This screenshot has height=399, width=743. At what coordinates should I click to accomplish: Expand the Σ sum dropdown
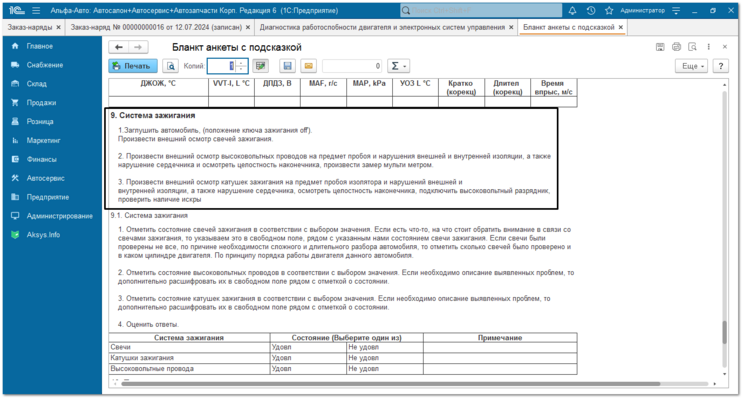click(x=398, y=66)
